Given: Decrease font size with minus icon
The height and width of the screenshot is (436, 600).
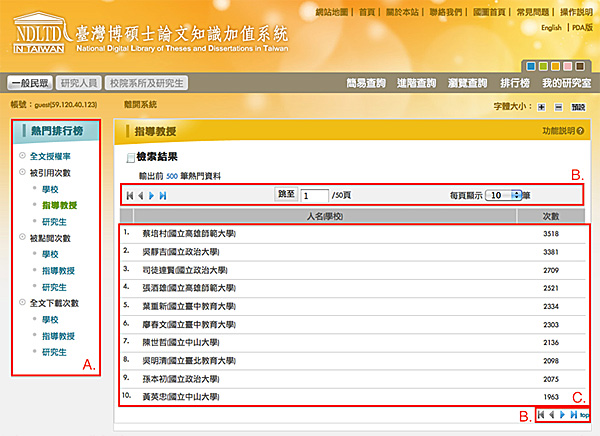Looking at the screenshot, I should coord(556,105).
